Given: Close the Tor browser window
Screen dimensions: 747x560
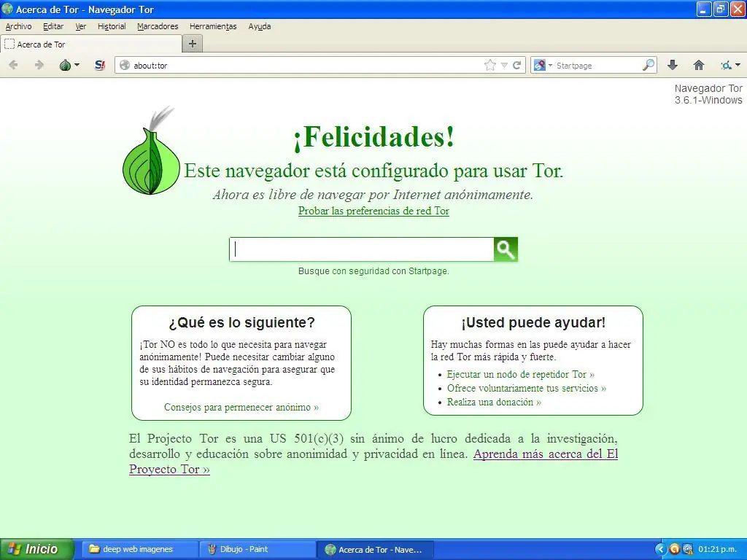Looking at the screenshot, I should (738, 9).
